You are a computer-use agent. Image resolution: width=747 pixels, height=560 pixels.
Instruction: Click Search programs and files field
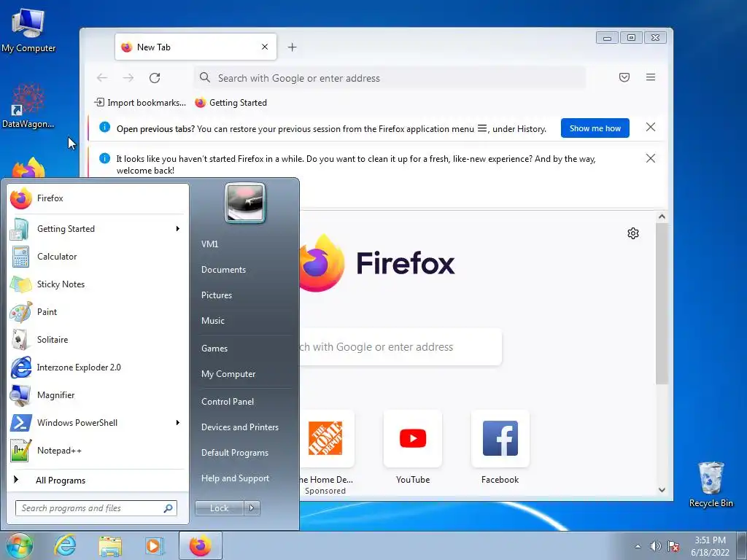[96, 508]
